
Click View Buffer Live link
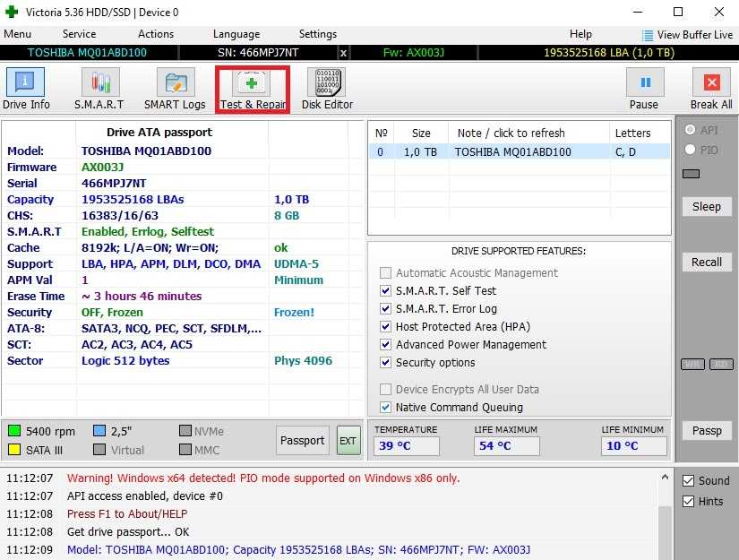(x=695, y=35)
